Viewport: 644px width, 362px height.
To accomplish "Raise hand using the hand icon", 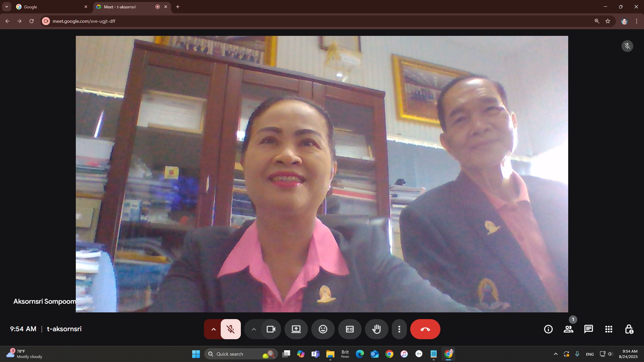I will [376, 329].
